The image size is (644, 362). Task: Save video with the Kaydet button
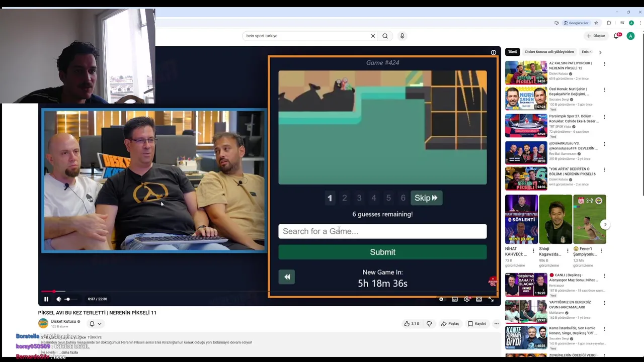click(476, 324)
